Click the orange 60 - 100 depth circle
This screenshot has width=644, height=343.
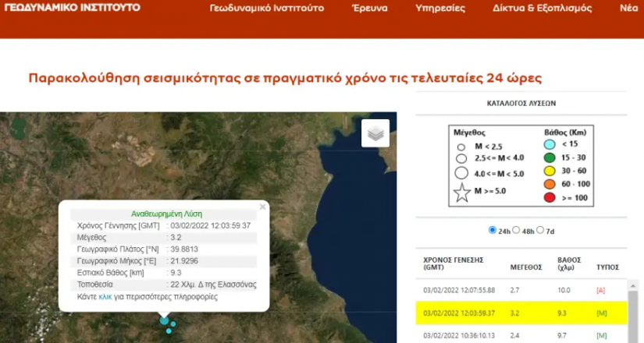[x=550, y=183]
